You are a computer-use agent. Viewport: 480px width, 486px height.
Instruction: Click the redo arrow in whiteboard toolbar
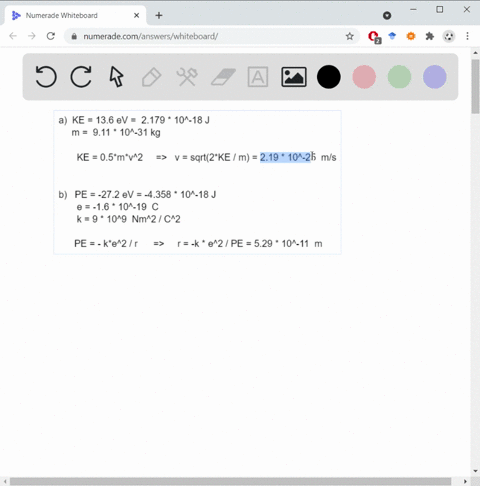(81, 77)
